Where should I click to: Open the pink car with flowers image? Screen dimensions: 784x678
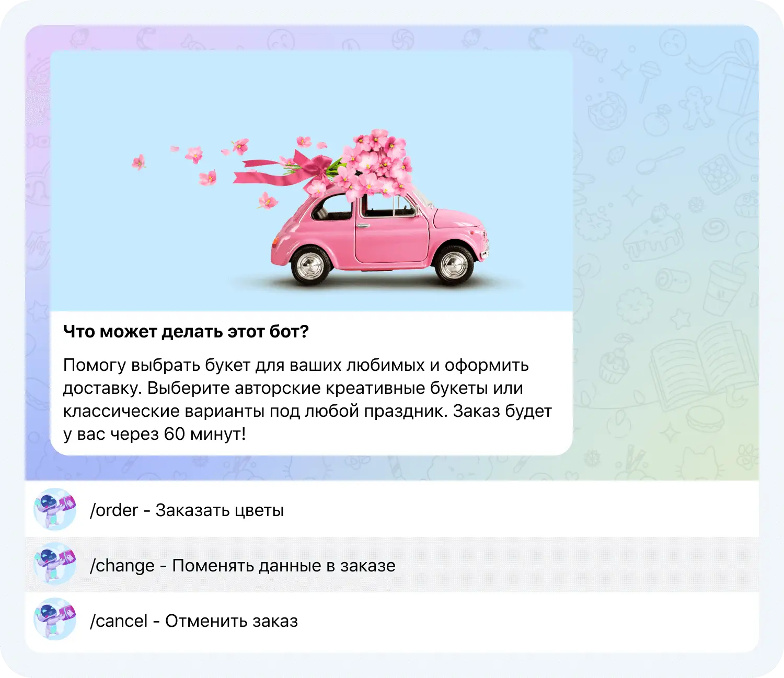point(312,181)
